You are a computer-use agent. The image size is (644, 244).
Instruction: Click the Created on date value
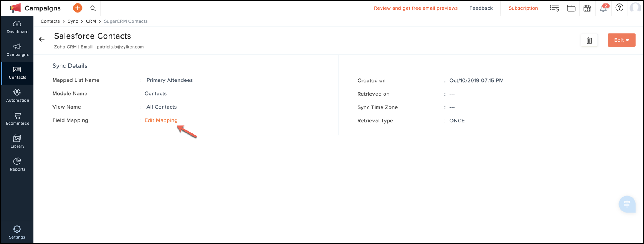[x=476, y=81]
